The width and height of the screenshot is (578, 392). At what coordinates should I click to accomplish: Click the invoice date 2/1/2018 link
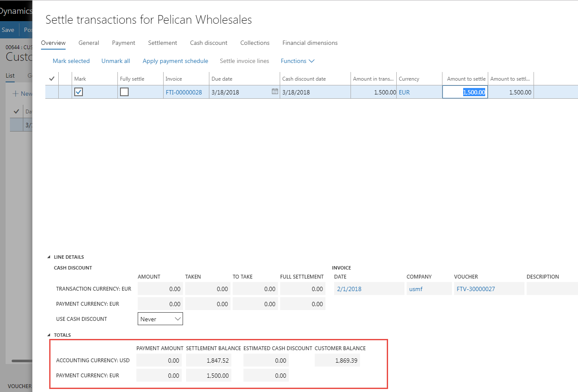[349, 289]
